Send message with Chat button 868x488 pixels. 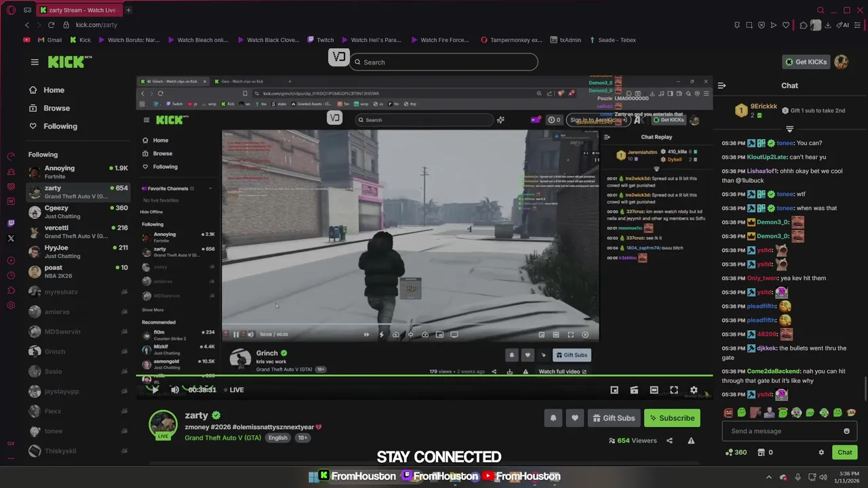[x=844, y=452]
